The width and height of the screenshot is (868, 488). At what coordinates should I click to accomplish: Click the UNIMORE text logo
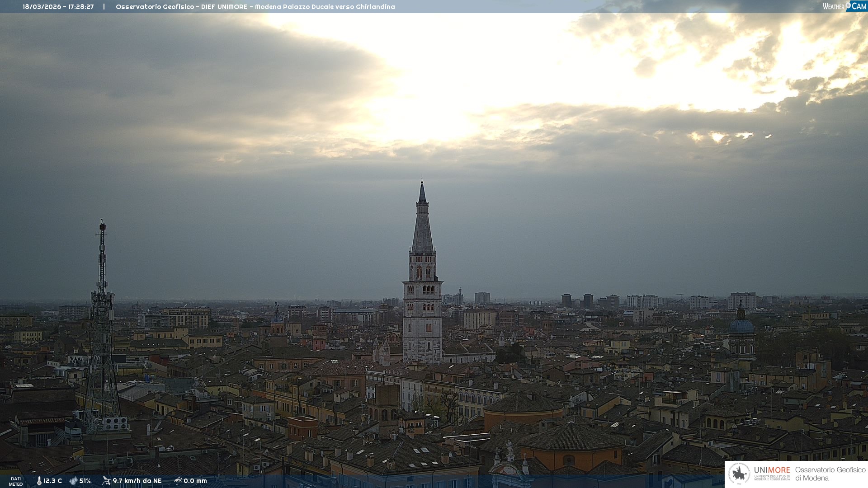click(x=772, y=470)
